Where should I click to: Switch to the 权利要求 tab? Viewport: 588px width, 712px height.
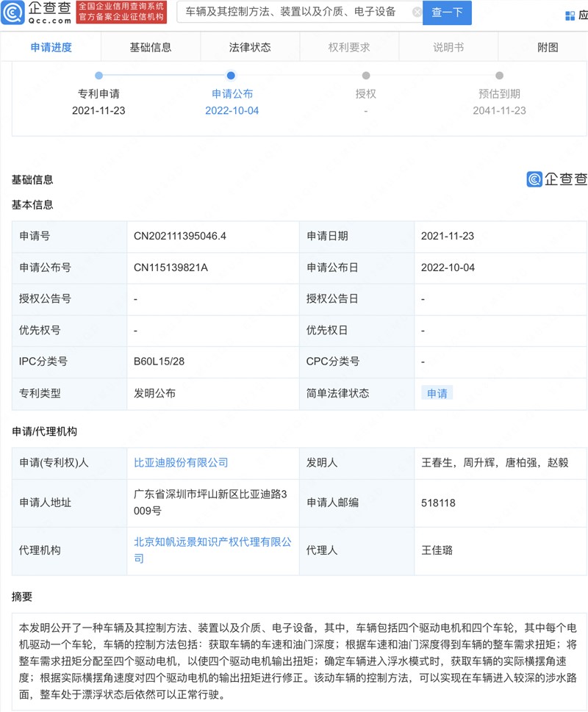pos(348,46)
